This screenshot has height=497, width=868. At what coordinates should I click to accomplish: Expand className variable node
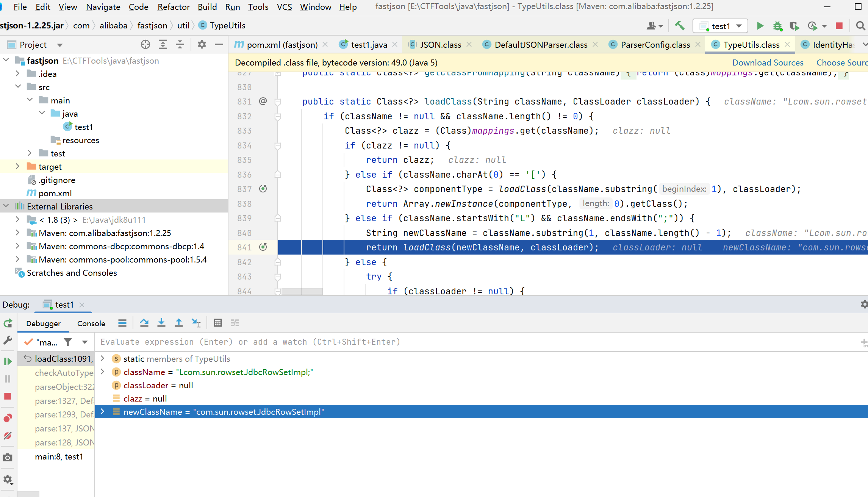pos(102,372)
